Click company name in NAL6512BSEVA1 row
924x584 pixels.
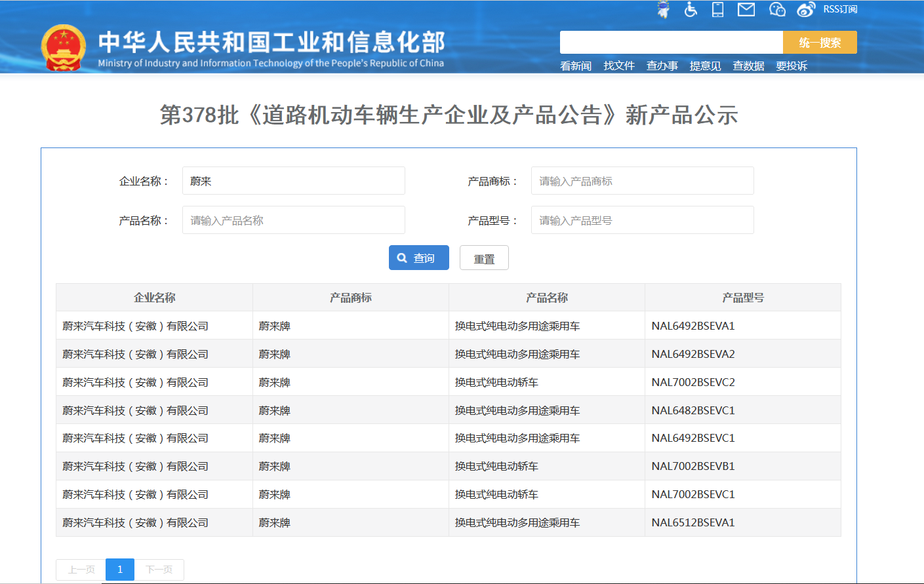tap(135, 522)
